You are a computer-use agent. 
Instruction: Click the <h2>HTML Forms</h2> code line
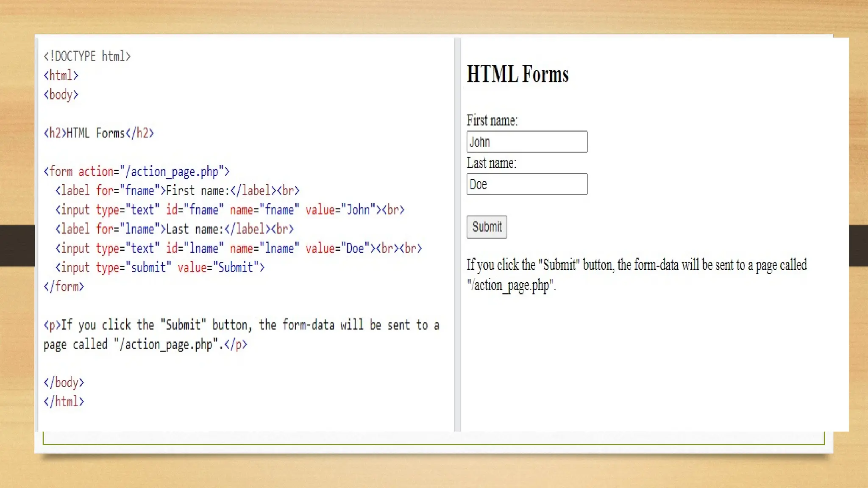coord(98,133)
